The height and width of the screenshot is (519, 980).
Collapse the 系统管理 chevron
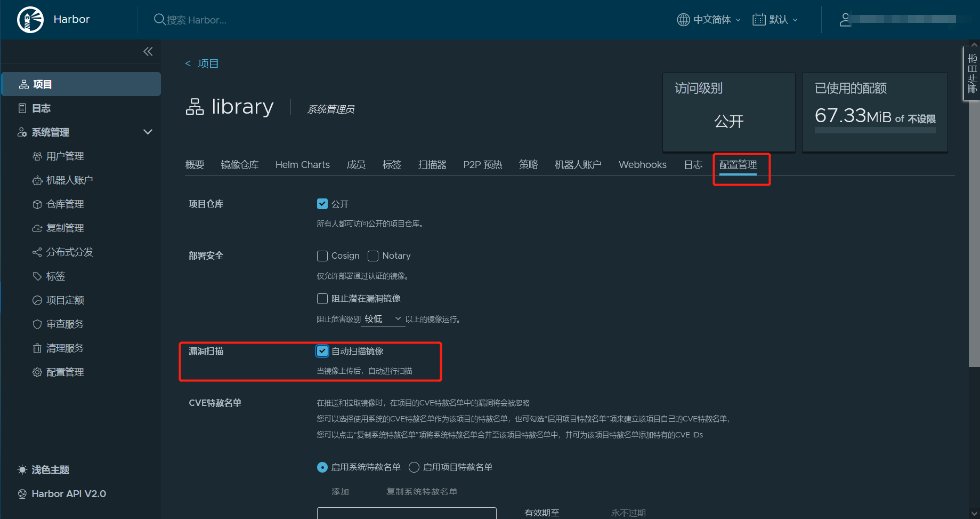(x=148, y=132)
